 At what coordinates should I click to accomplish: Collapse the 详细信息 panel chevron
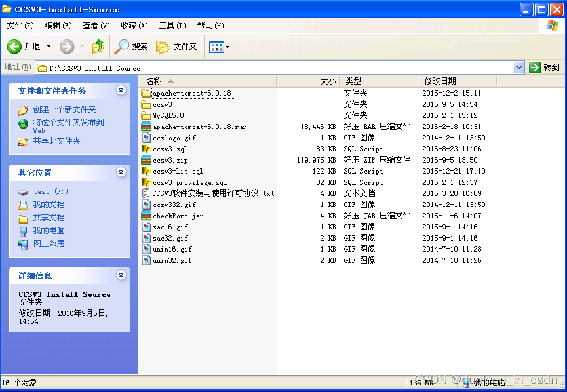click(121, 275)
